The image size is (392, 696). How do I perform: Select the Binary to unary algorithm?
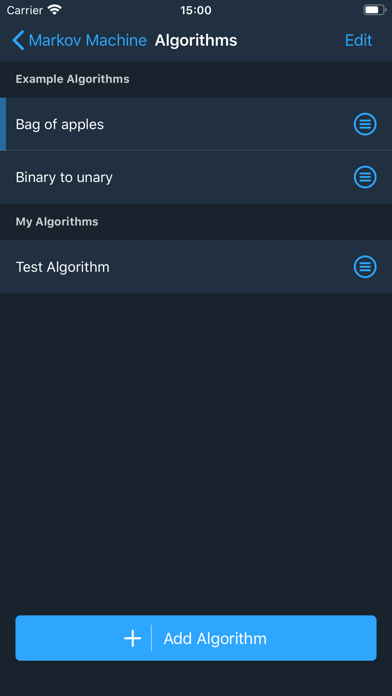point(196,177)
